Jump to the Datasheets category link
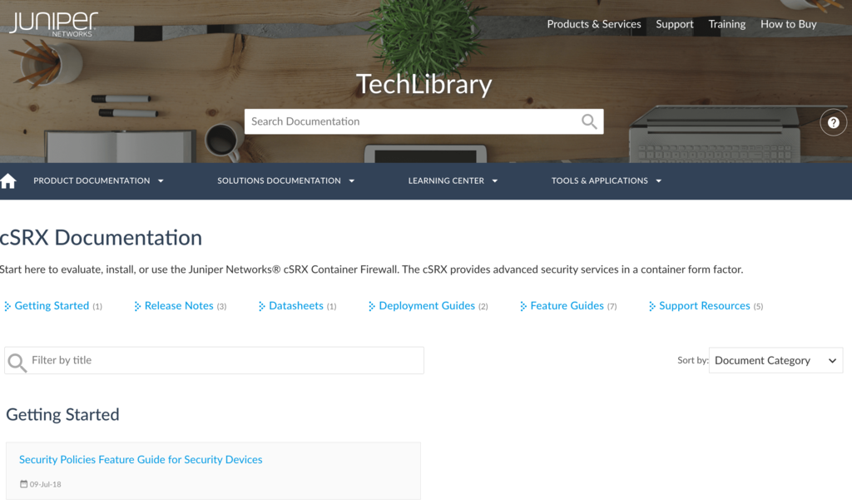 tap(296, 306)
